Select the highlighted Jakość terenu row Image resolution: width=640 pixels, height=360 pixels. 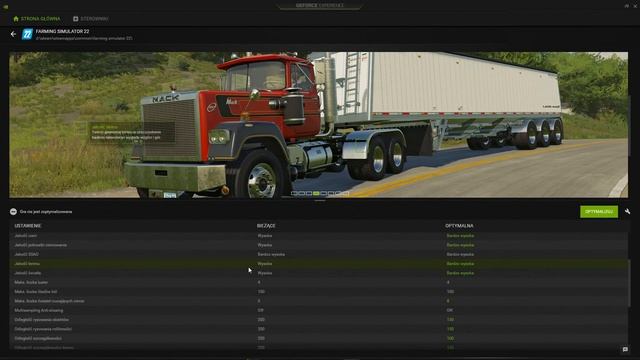click(318, 264)
